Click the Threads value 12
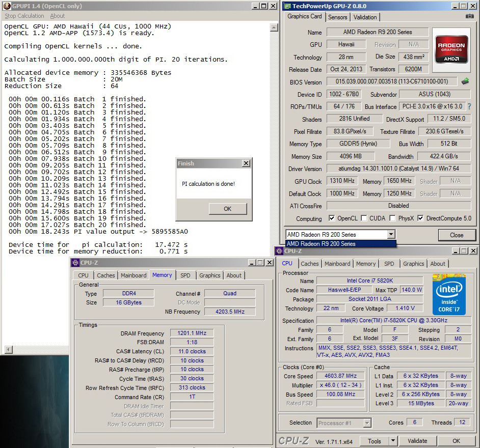480x448 pixels. [462, 423]
